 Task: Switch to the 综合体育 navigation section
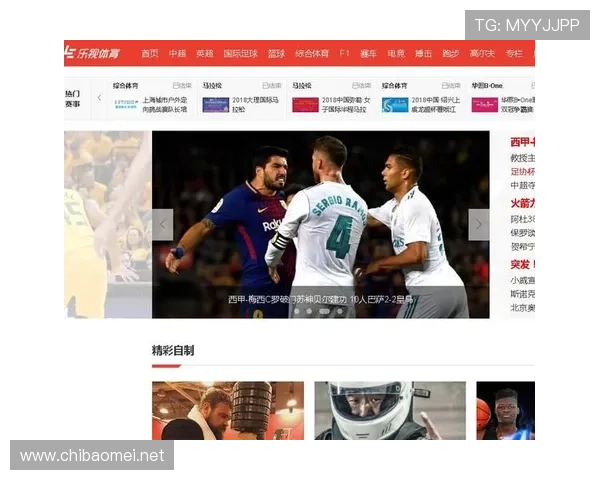311,53
